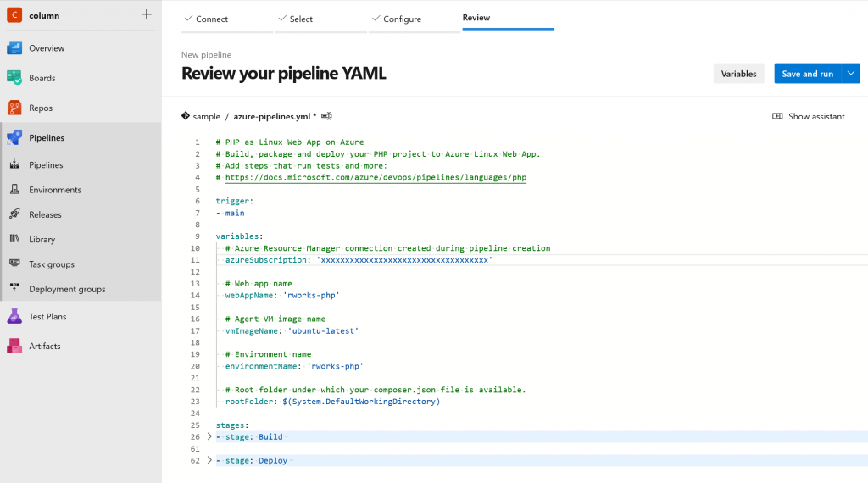
Task: Click the Deployment groups icon
Action: [15, 288]
